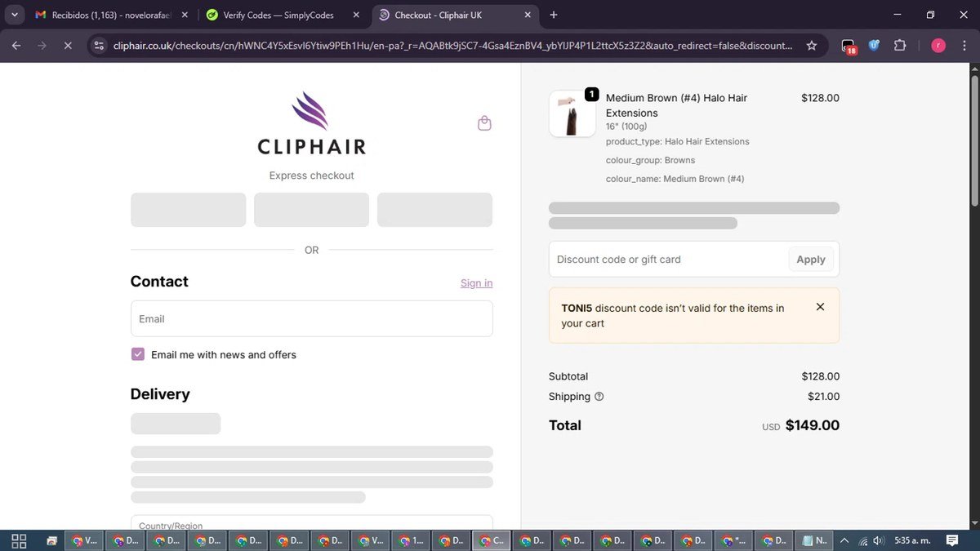Open the cart bag icon
The width and height of the screenshot is (980, 551).
[484, 123]
